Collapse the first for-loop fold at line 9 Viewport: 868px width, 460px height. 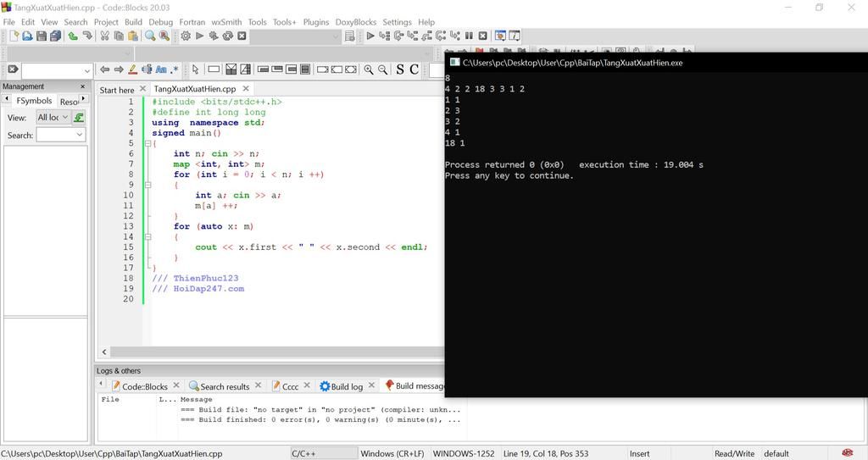coord(147,185)
